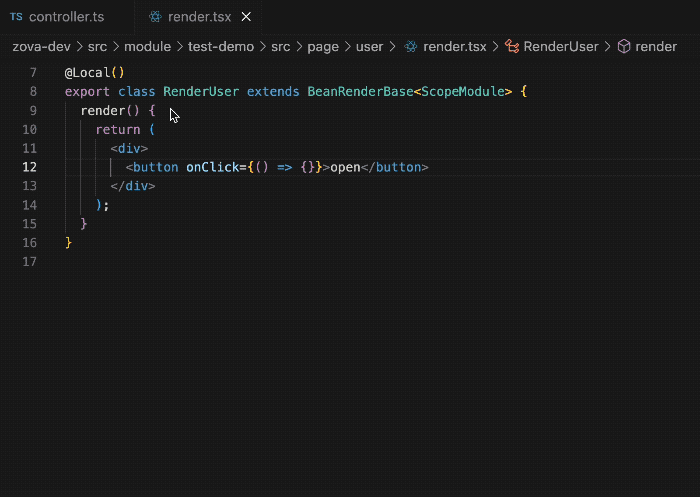The image size is (700, 497).
Task: Click the word open inside the button
Action: (x=345, y=167)
